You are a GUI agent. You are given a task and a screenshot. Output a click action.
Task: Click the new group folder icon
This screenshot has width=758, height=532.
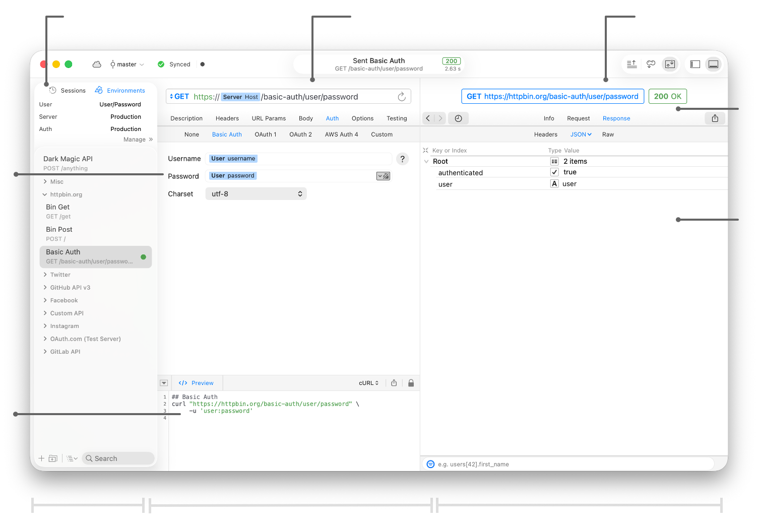[x=53, y=458]
